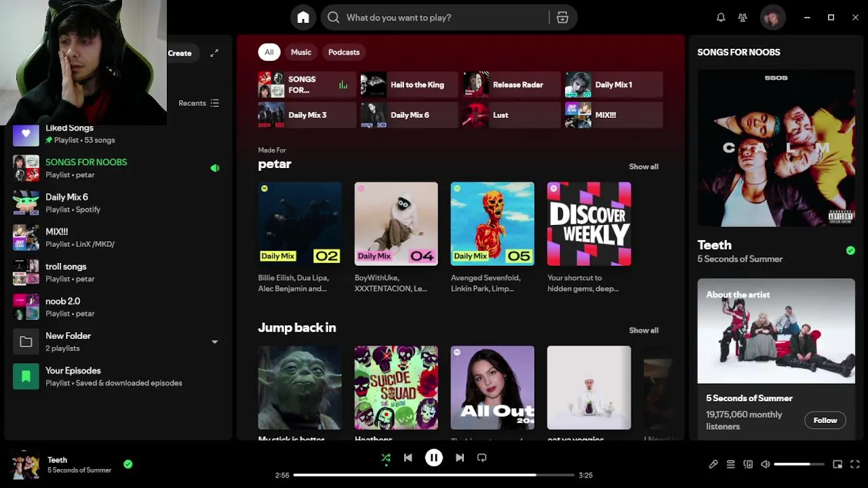Adjust the volume slider
This screenshot has width=868, height=488.
[x=799, y=464]
